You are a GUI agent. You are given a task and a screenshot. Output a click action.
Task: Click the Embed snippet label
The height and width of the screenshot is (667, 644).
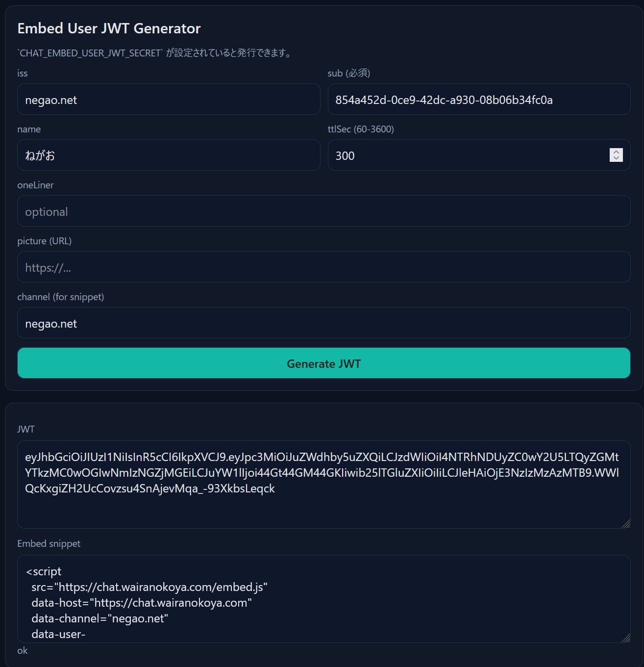49,543
